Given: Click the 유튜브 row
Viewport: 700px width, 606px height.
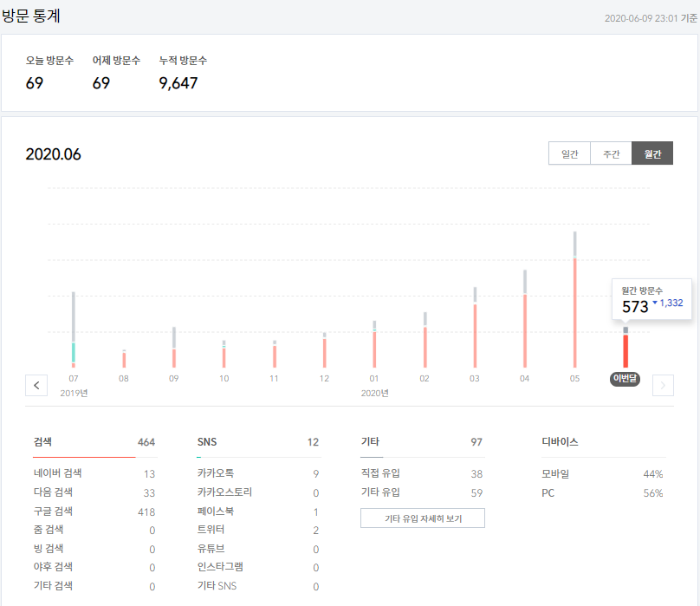Looking at the screenshot, I should 258,549.
